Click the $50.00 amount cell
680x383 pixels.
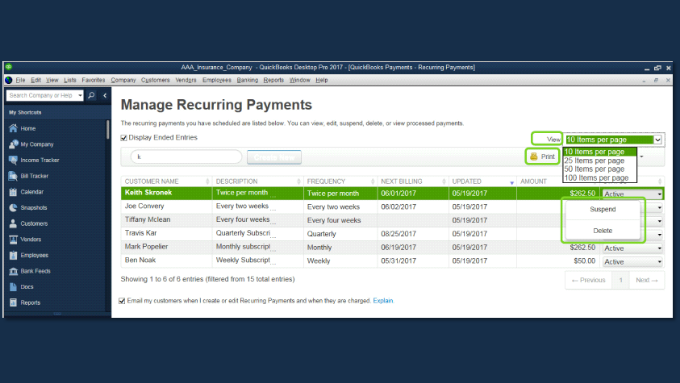tap(584, 261)
